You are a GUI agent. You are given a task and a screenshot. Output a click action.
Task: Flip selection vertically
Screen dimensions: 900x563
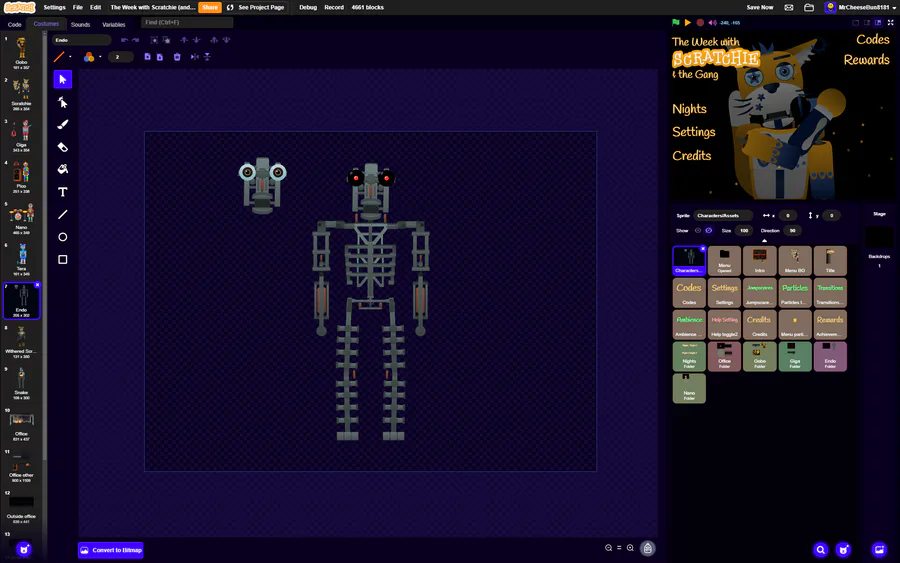(207, 57)
